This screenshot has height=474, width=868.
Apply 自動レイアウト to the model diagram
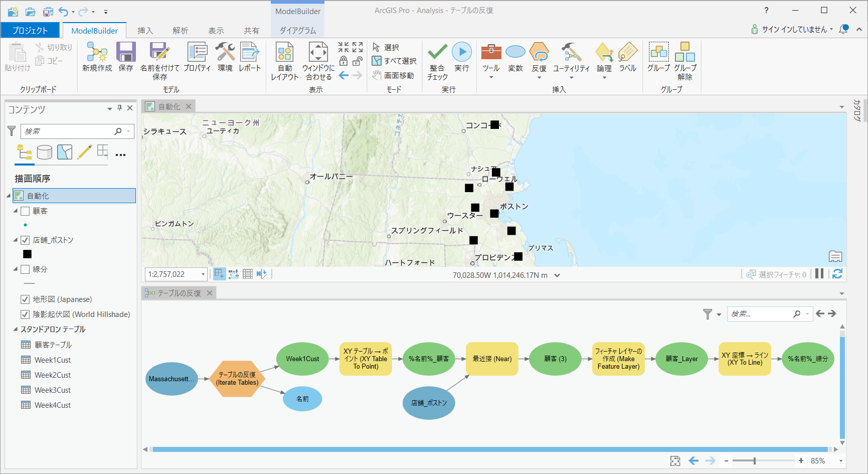pyautogui.click(x=284, y=60)
